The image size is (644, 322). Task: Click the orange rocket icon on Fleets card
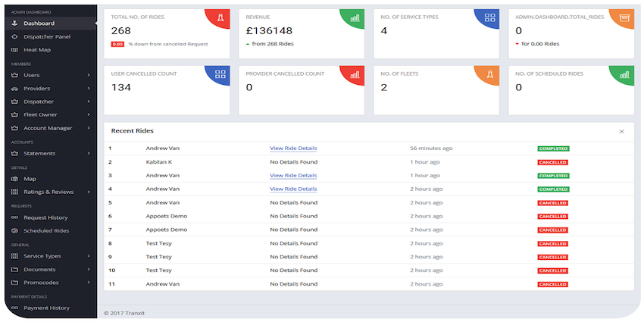(x=490, y=74)
